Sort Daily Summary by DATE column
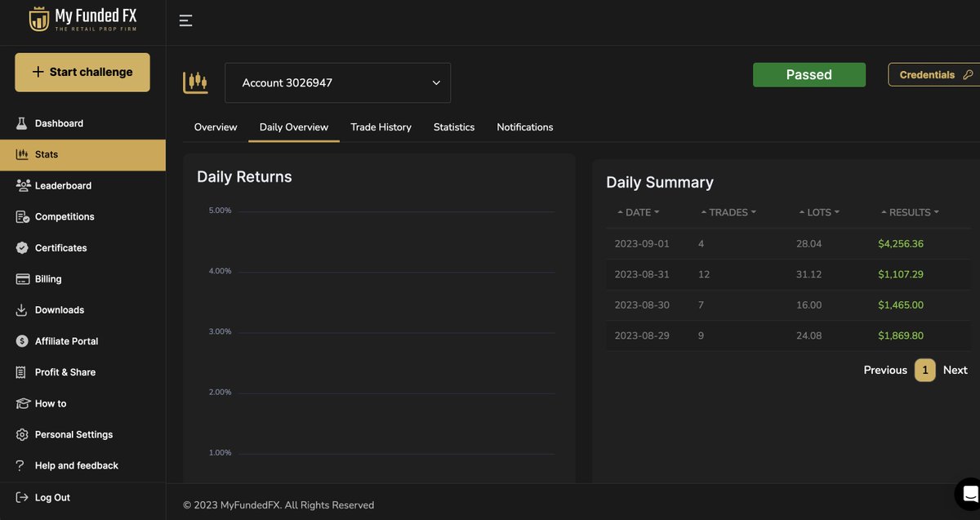 tap(638, 212)
